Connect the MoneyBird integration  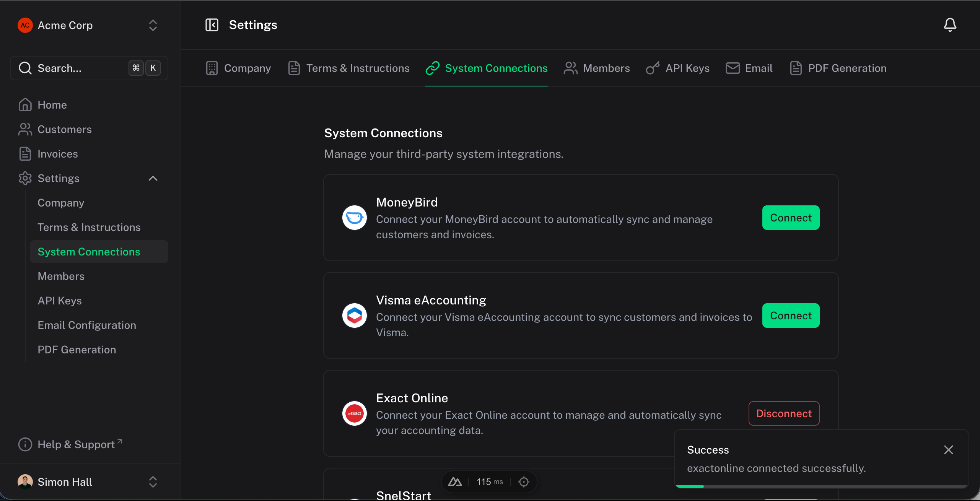[x=791, y=218]
